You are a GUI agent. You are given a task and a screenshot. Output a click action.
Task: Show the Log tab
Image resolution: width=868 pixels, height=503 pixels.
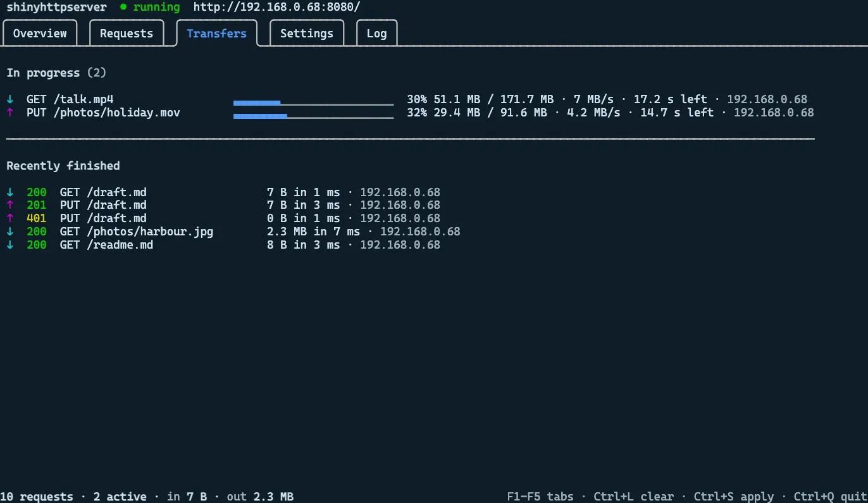(x=376, y=34)
